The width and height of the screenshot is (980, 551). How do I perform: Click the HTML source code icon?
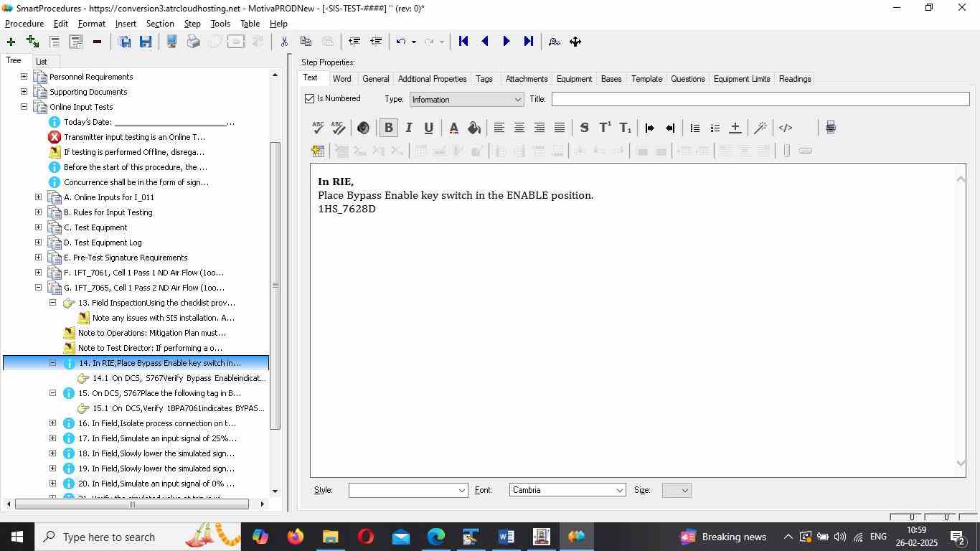[x=786, y=128]
